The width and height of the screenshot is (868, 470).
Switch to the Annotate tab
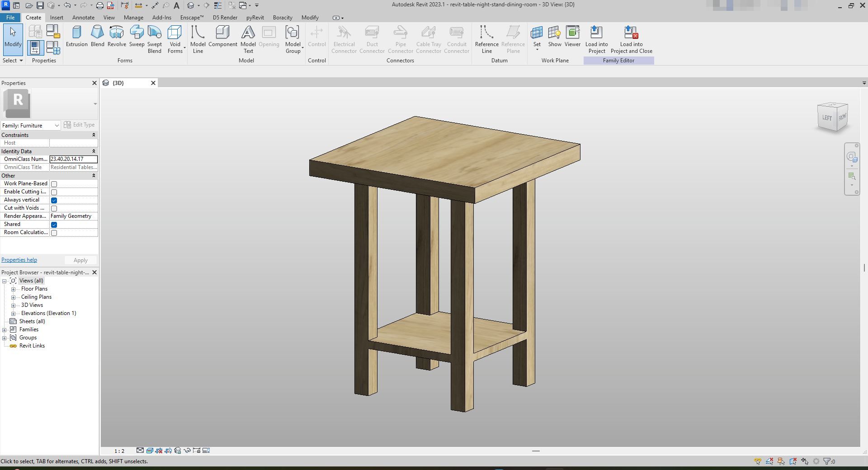(x=84, y=18)
